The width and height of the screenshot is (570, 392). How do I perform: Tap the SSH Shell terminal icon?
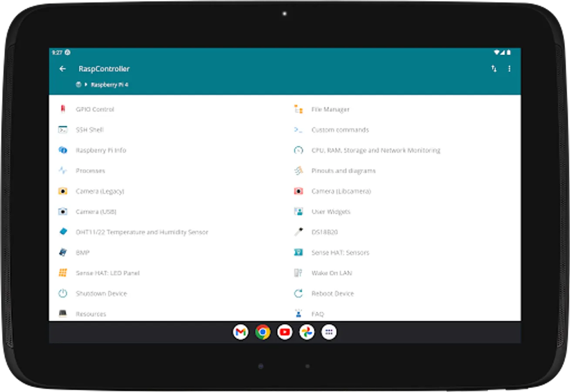click(63, 130)
